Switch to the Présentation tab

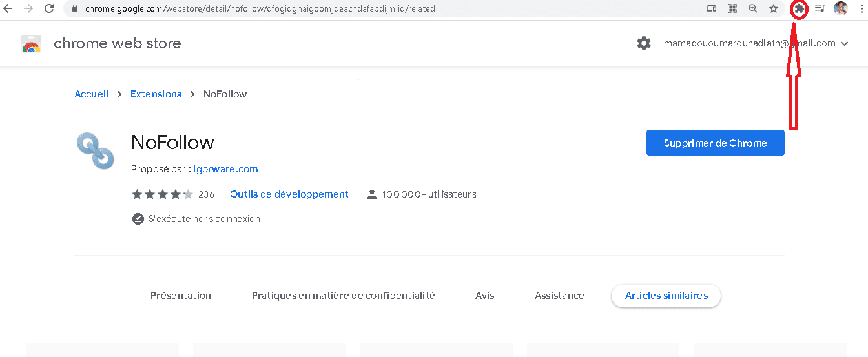181,296
